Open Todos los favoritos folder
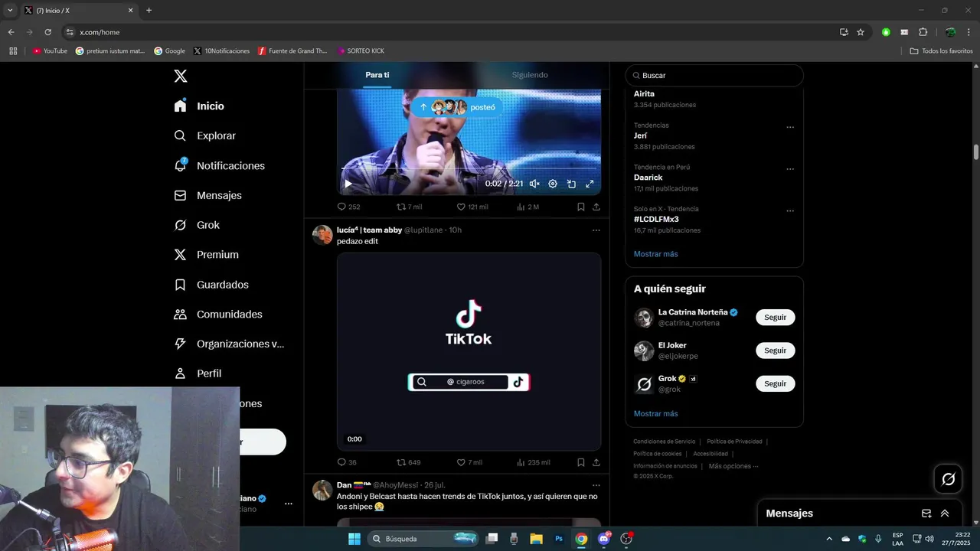The height and width of the screenshot is (551, 980). (x=941, y=51)
